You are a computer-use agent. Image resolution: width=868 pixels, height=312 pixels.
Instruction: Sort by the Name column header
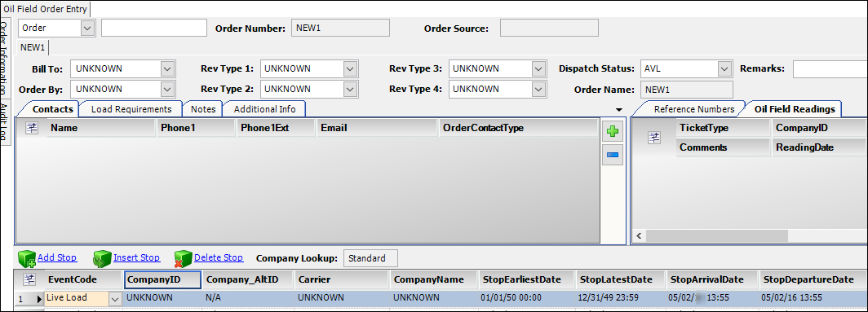[101, 128]
